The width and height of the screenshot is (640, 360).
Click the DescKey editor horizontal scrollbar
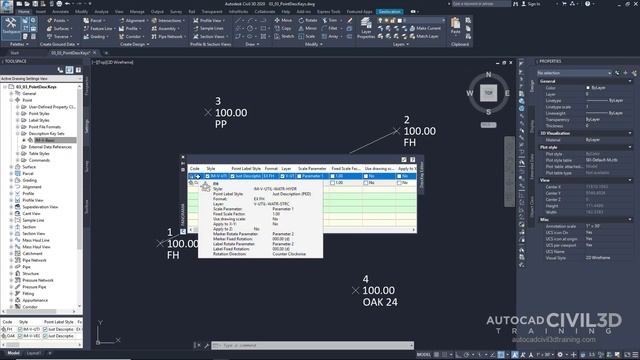click(x=302, y=230)
